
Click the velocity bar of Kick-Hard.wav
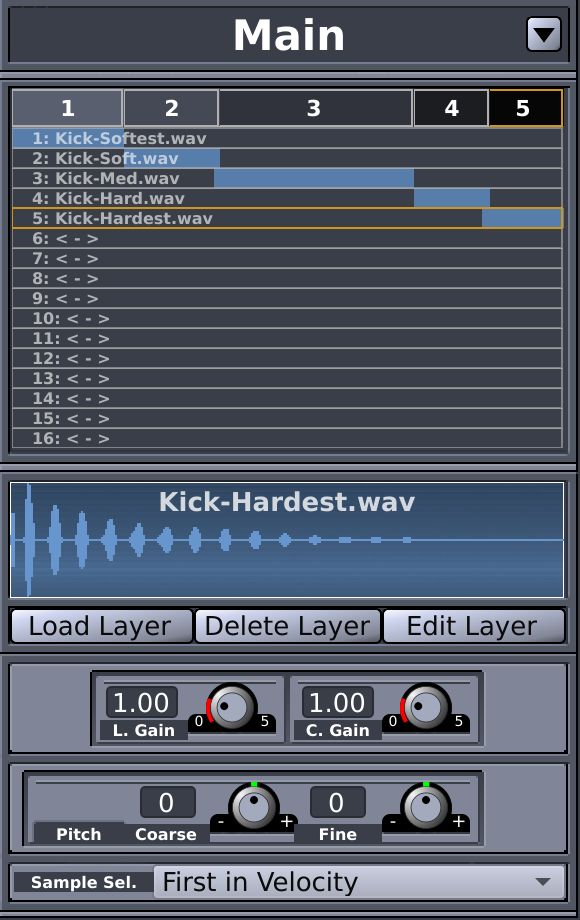452,198
